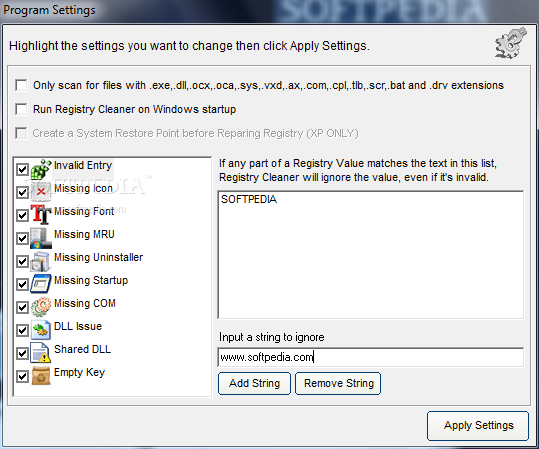Enable only scan for specific file extensions
The height and width of the screenshot is (449, 539).
click(21, 85)
